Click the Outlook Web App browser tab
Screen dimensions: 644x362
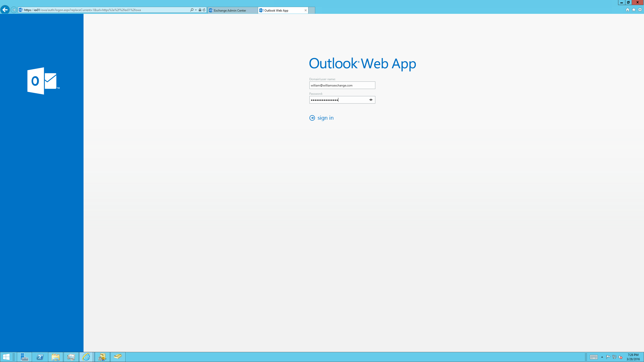point(282,10)
